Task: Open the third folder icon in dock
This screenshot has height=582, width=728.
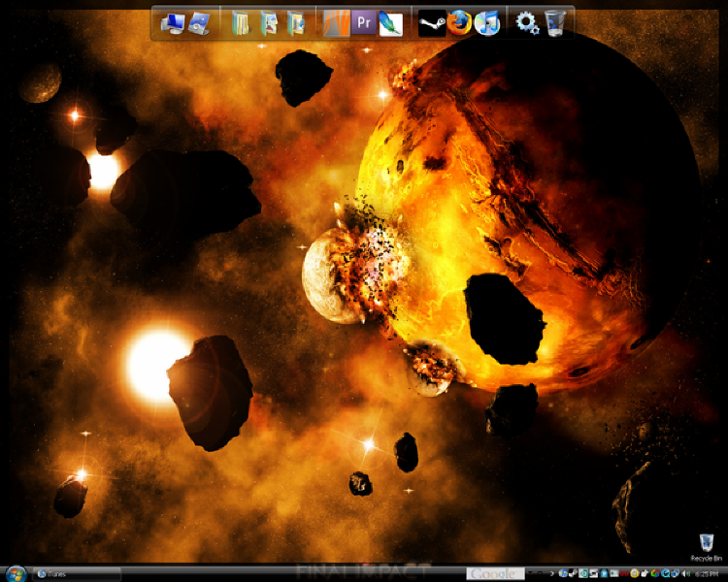Action: (297, 22)
